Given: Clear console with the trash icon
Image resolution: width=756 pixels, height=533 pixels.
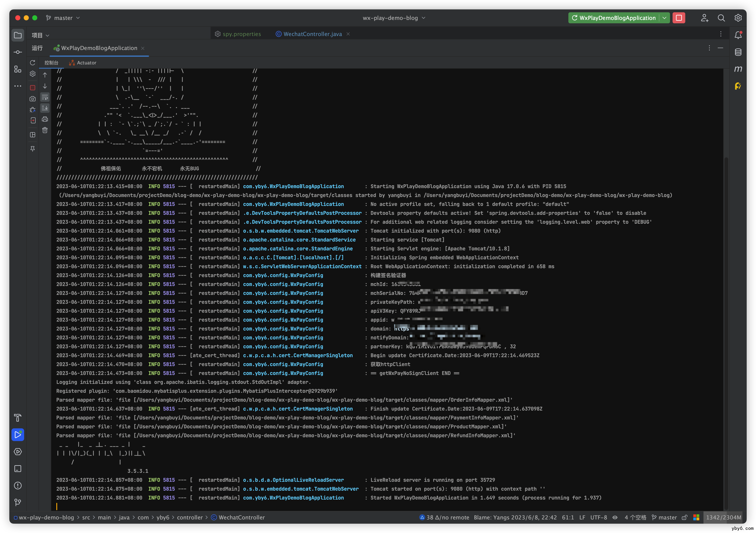Looking at the screenshot, I should point(45,130).
